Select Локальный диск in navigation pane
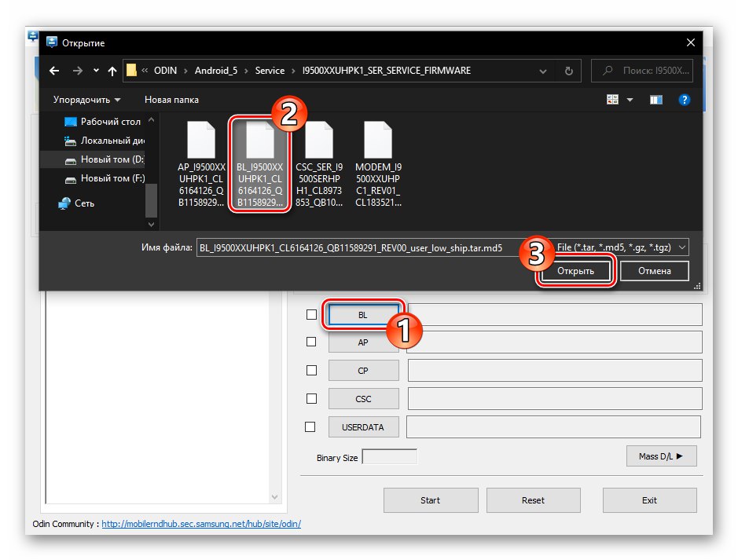The height and width of the screenshot is (560, 738). coord(104,140)
